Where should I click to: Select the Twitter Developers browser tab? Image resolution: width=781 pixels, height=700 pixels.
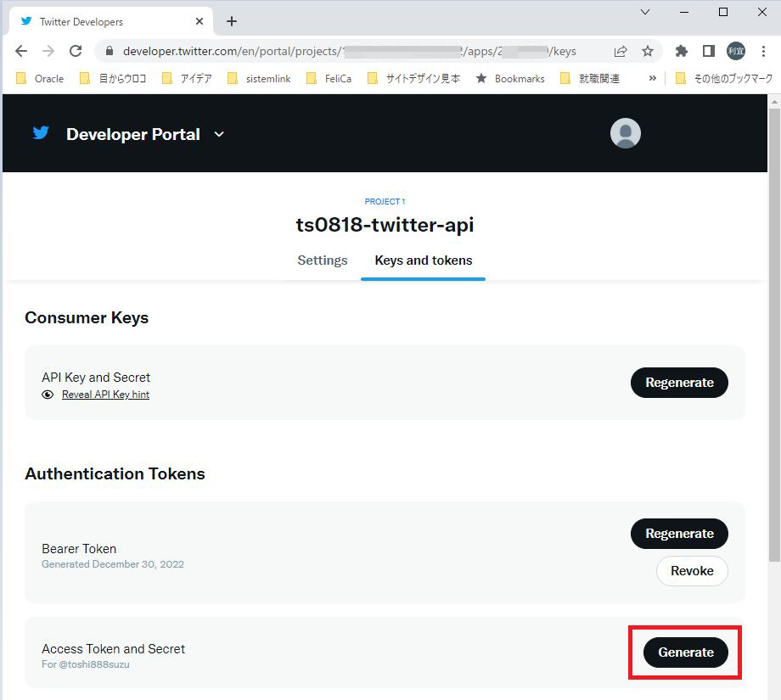tap(110, 21)
